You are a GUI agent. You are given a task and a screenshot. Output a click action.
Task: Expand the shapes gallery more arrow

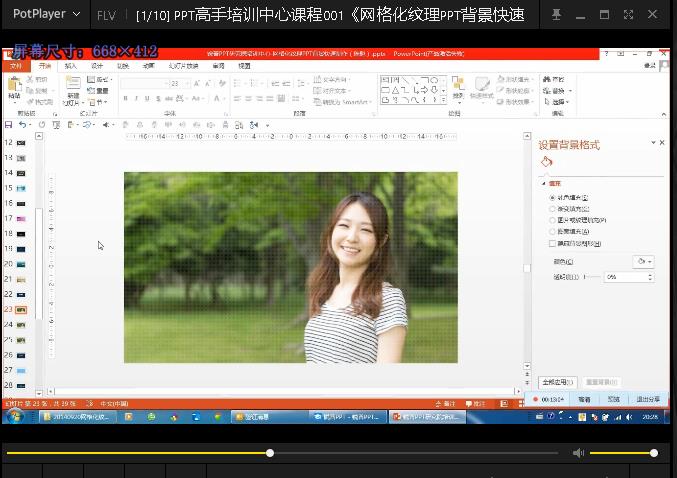click(x=444, y=100)
